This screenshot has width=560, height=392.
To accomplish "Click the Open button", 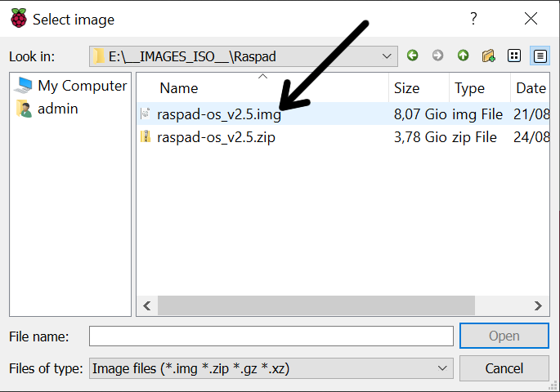I will click(x=504, y=336).
